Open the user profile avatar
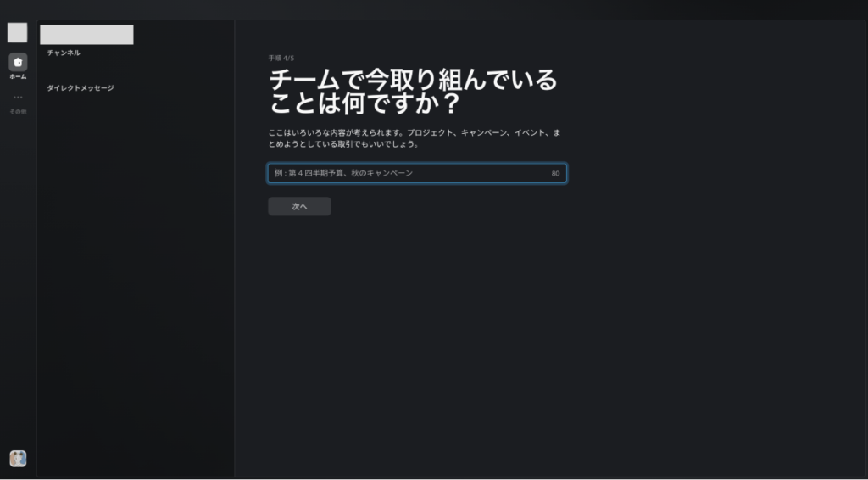This screenshot has width=868, height=480. click(18, 458)
